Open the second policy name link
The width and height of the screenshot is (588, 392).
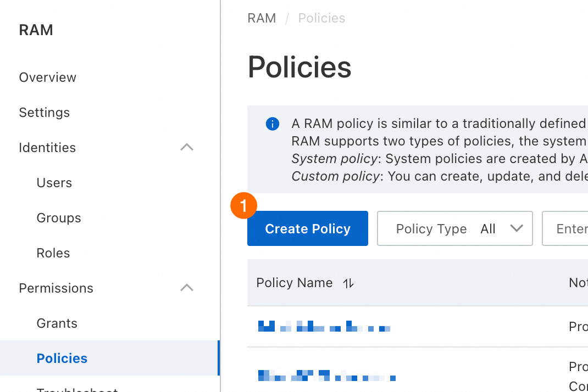pos(327,376)
